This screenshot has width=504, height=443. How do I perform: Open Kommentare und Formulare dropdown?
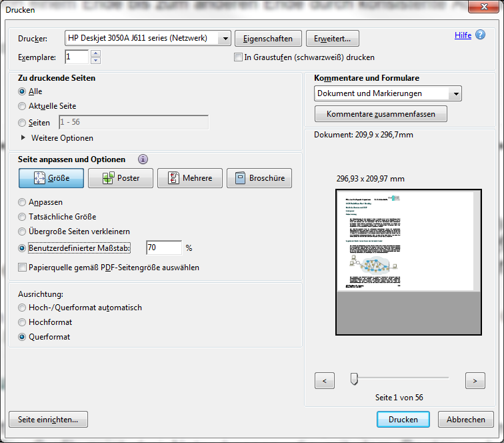(x=388, y=94)
